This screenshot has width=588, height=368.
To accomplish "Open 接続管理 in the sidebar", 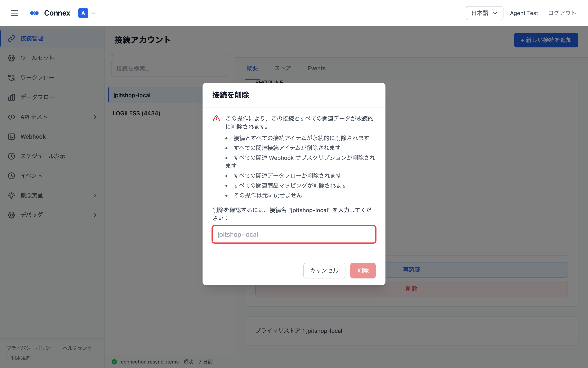I will (52, 38).
